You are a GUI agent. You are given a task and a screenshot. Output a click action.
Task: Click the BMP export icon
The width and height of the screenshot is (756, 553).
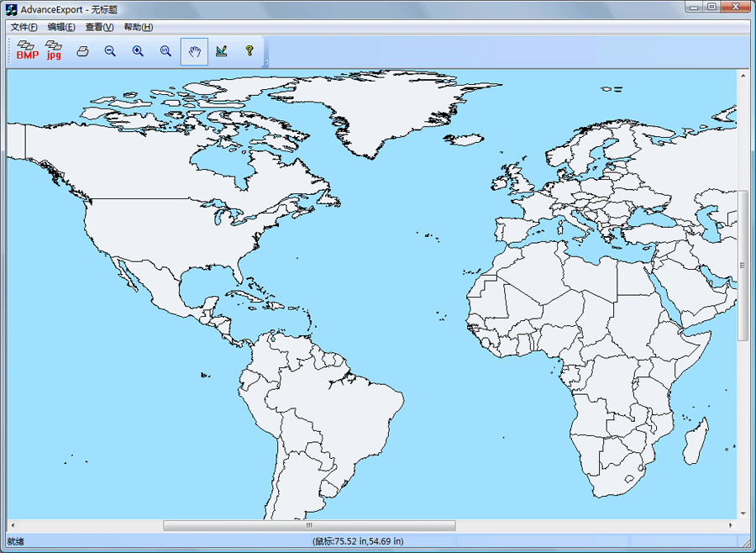(27, 51)
